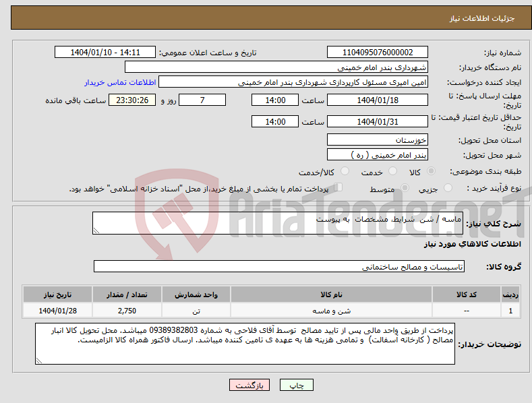Select the متوسط purchase type radio

tap(405, 187)
